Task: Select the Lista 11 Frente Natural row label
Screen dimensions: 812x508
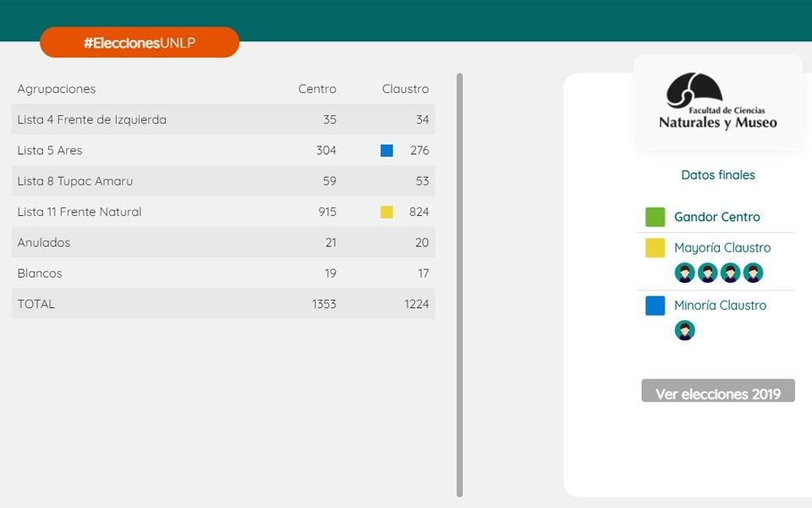Action: [80, 212]
